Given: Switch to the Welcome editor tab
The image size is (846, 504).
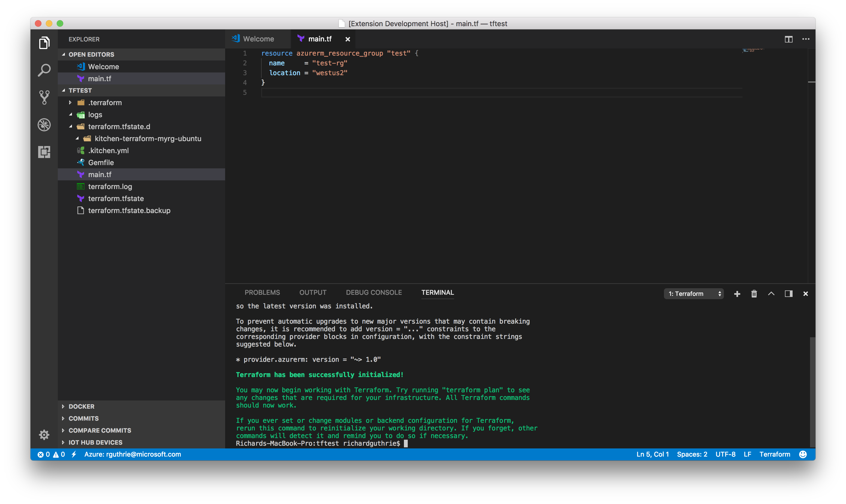Looking at the screenshot, I should (258, 39).
